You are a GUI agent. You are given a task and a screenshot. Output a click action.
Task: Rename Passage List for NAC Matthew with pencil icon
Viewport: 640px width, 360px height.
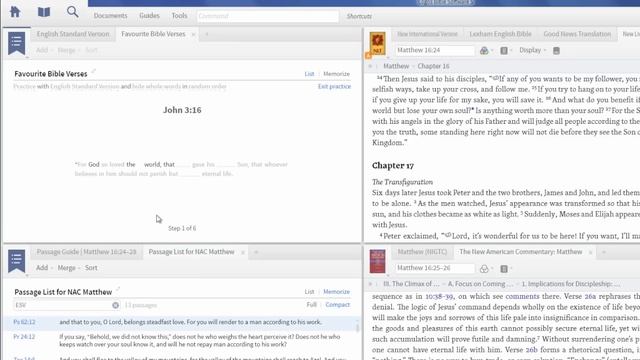tap(118, 289)
